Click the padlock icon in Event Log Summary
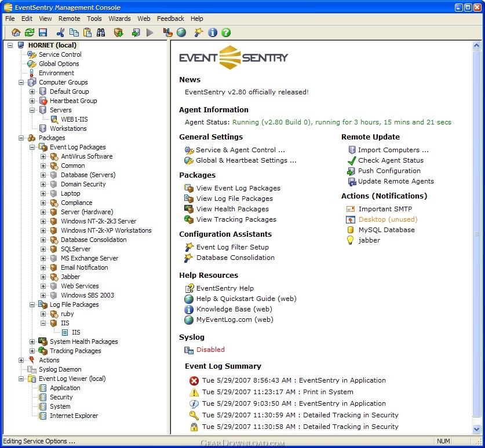 pyautogui.click(x=194, y=427)
